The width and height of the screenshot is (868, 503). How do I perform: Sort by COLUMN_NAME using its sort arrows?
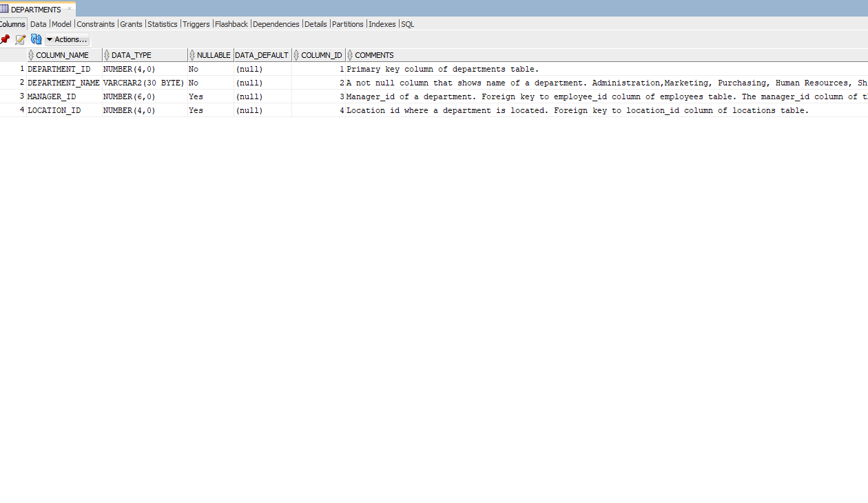tap(30, 54)
